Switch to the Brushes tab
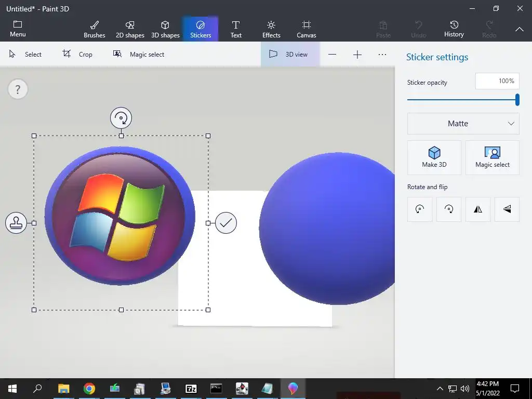Screen dimensions: 532x399 [95, 29]
